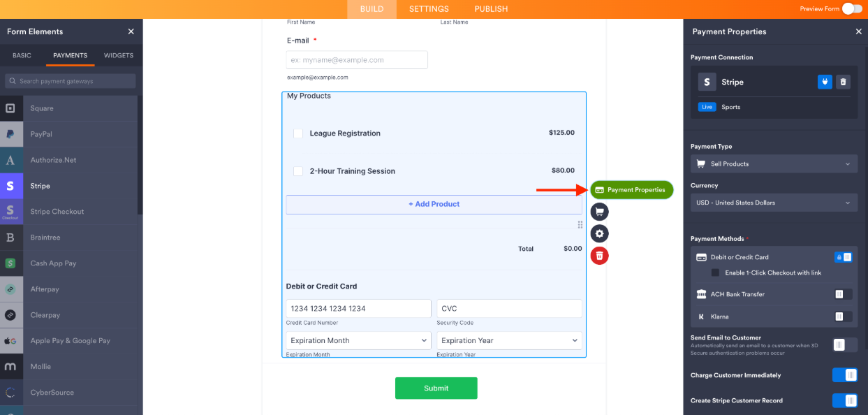This screenshot has height=415, width=868.
Task: Pick the Authorize.Net gateway icon
Action: (x=10, y=160)
